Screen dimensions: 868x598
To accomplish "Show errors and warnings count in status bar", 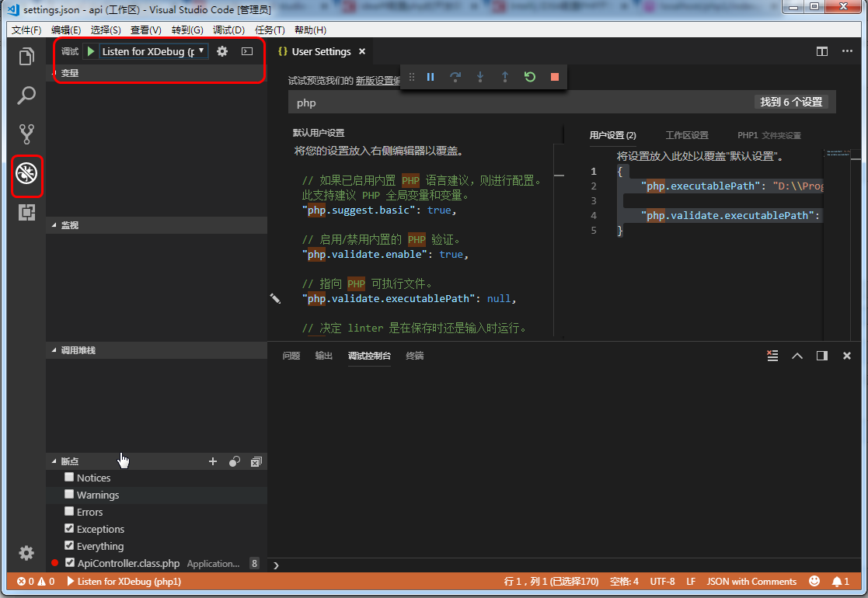I will (x=36, y=581).
